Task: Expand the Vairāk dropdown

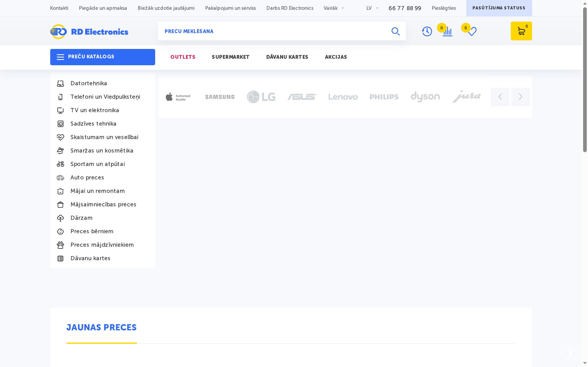Action: point(334,8)
